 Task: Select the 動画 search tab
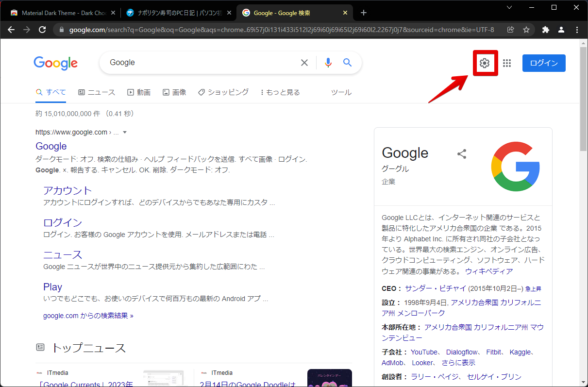(139, 92)
